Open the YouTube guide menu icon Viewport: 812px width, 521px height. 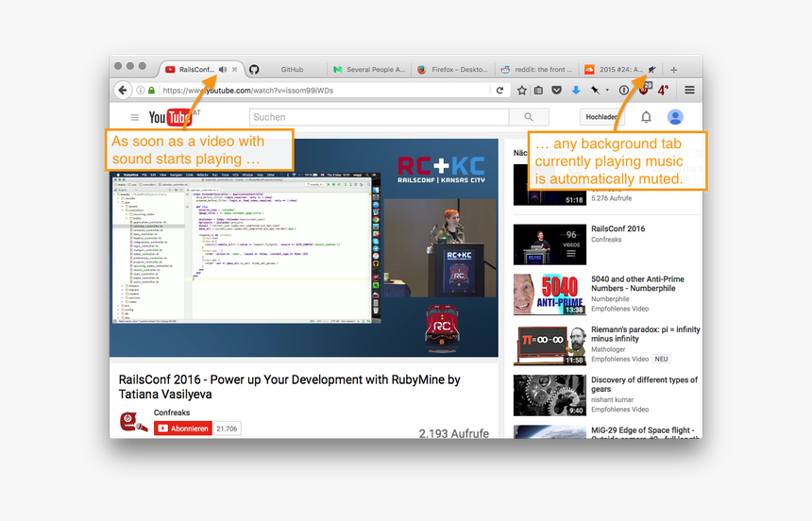(x=135, y=118)
